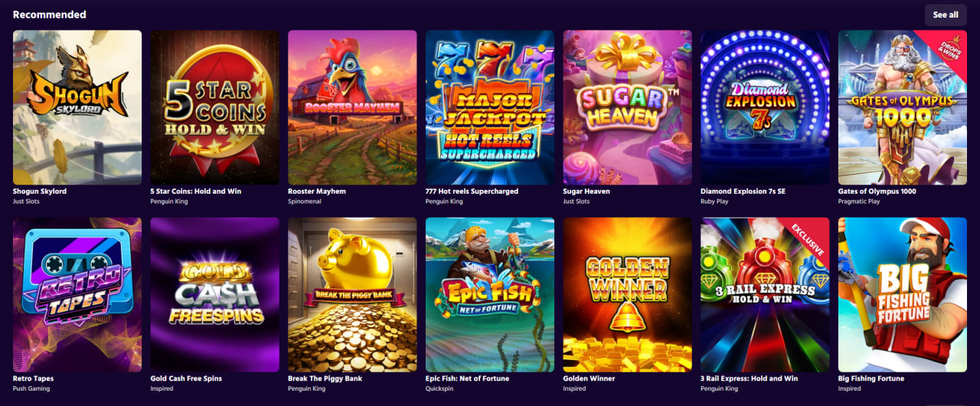Viewport: 980px width, 406px height.
Task: Open the Retro Tapes cassette tile
Action: [77, 295]
